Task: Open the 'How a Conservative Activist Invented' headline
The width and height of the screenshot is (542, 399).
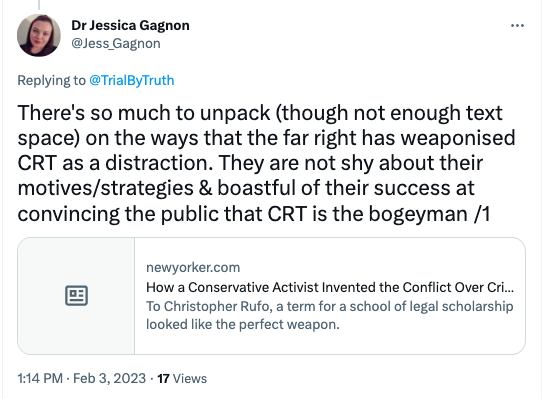Action: pos(330,287)
